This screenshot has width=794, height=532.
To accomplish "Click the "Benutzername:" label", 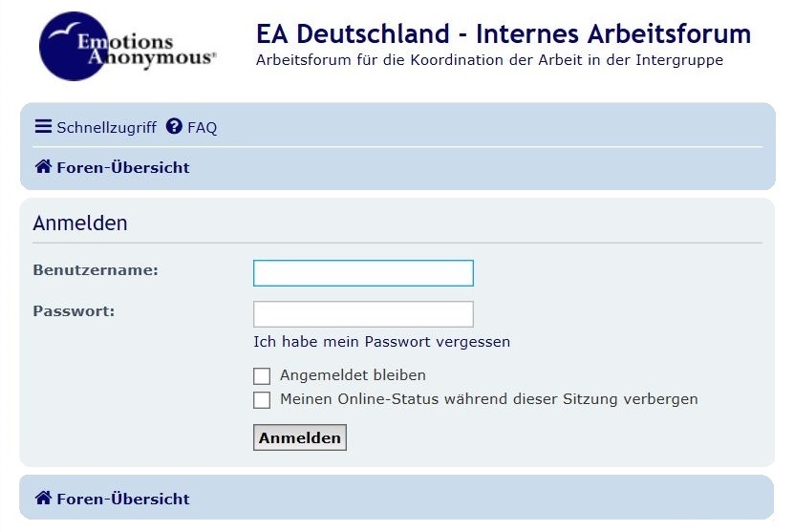I will 96,270.
